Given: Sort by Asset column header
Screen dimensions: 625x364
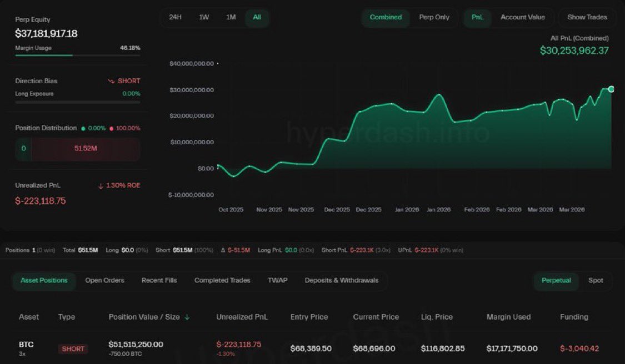Looking at the screenshot, I should coord(29,317).
